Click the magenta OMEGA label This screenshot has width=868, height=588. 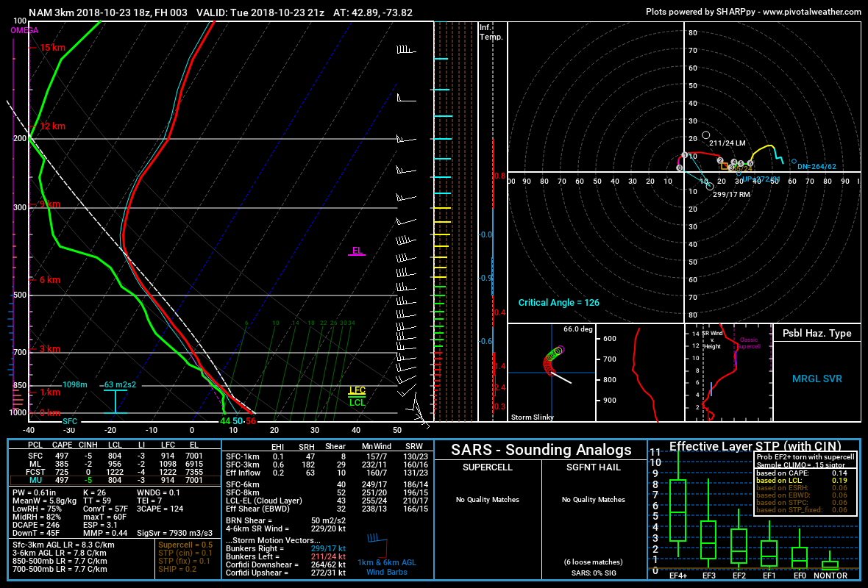(x=24, y=30)
